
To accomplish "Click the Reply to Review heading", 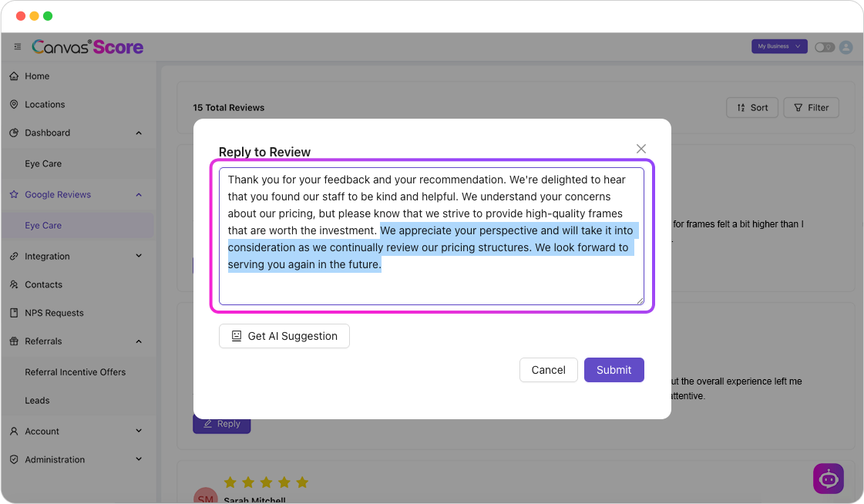I will (x=264, y=152).
